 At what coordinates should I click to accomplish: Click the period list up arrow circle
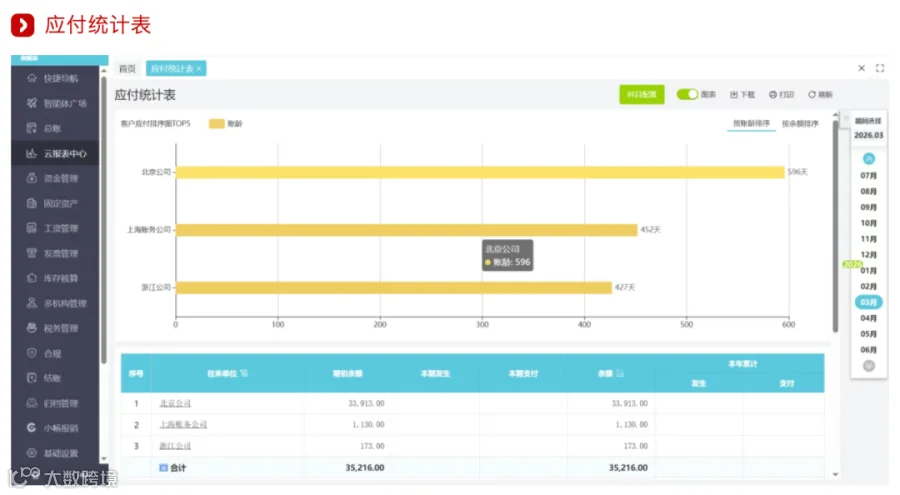point(868,158)
